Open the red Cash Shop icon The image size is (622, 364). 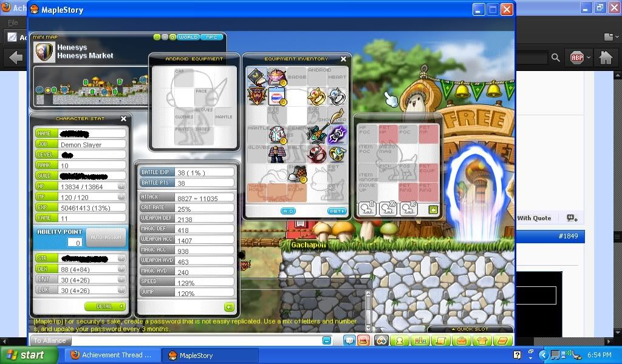(363, 340)
